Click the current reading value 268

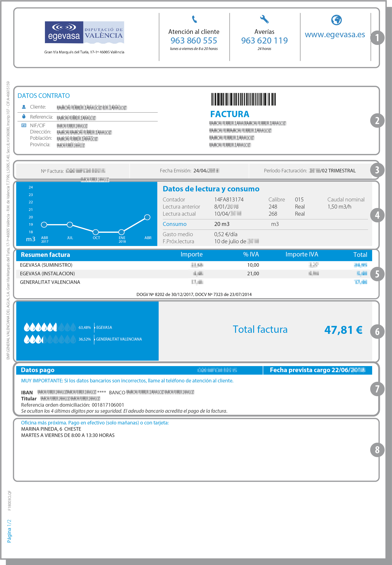pyautogui.click(x=273, y=214)
